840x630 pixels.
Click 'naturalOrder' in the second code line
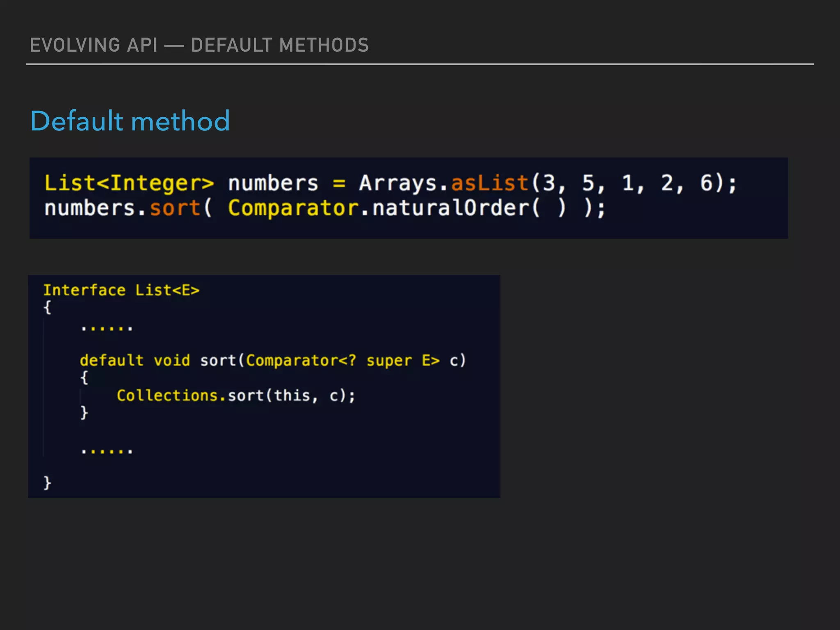(x=451, y=208)
